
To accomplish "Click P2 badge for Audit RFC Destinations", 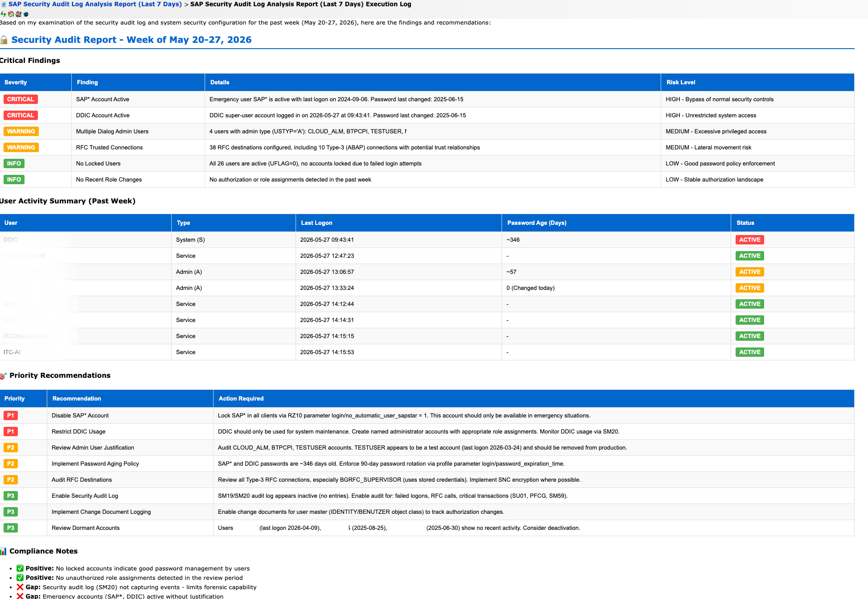I will (x=11, y=480).
